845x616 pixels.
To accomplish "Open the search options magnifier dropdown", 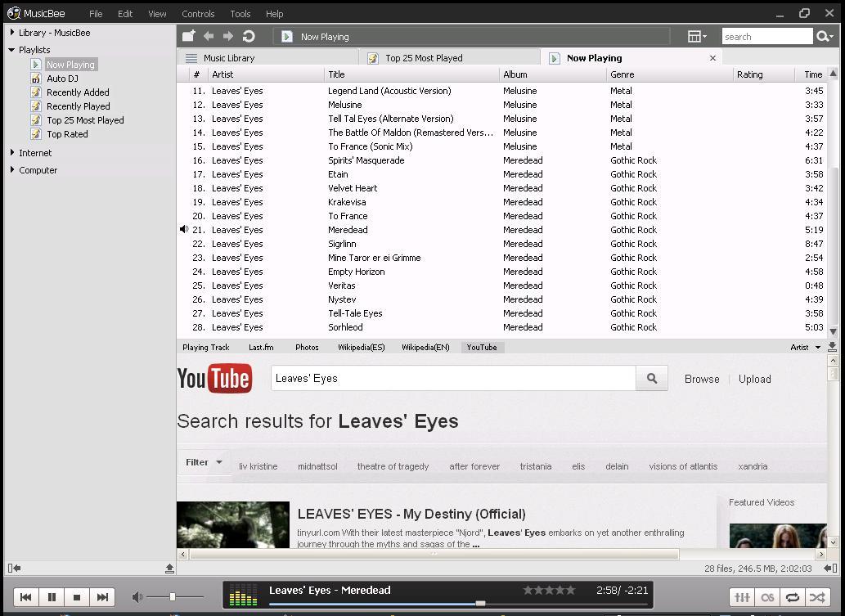I will tap(825, 36).
